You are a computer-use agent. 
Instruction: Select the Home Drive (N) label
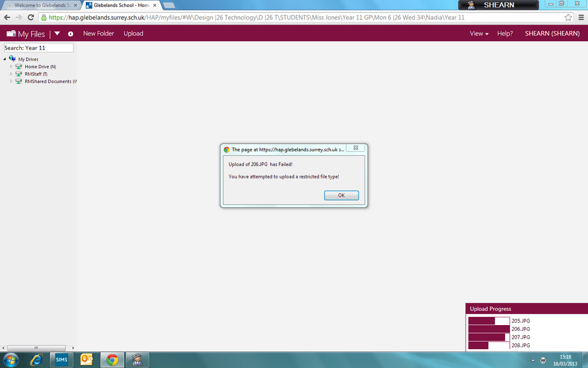pos(41,67)
